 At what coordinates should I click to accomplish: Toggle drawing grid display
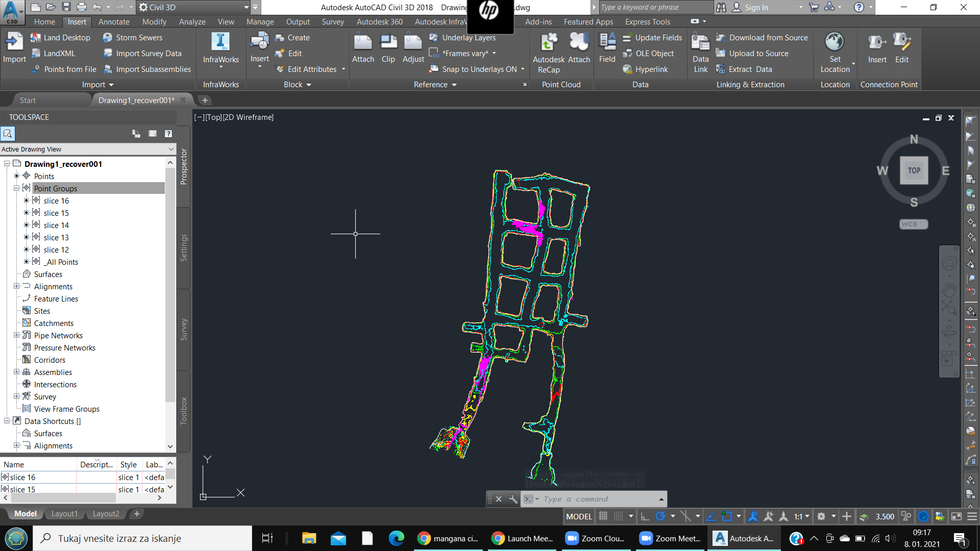(x=603, y=516)
